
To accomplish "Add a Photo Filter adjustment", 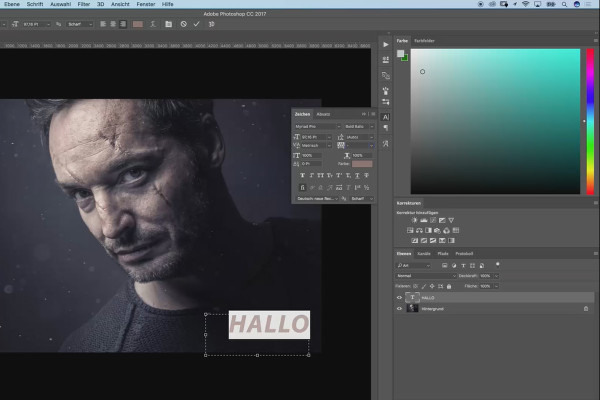I will click(437, 230).
